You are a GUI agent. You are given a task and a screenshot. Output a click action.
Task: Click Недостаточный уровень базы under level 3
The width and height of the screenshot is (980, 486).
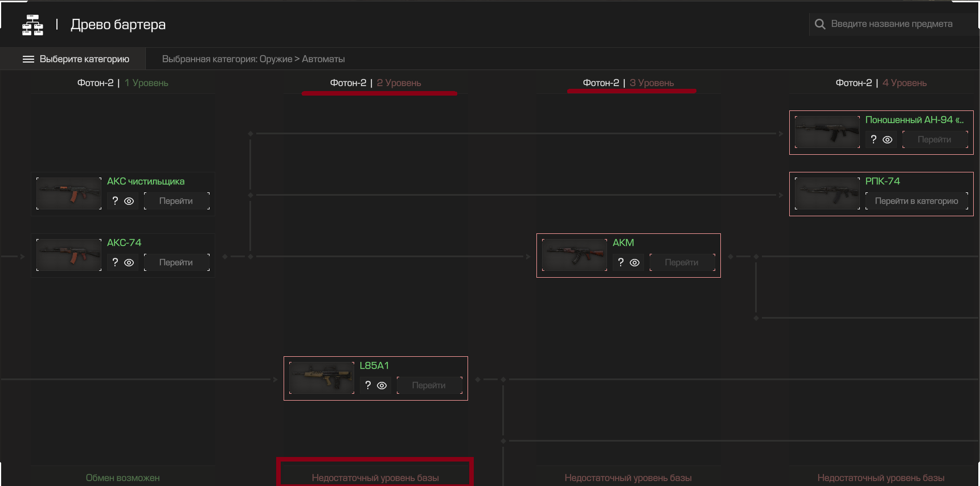click(x=628, y=478)
